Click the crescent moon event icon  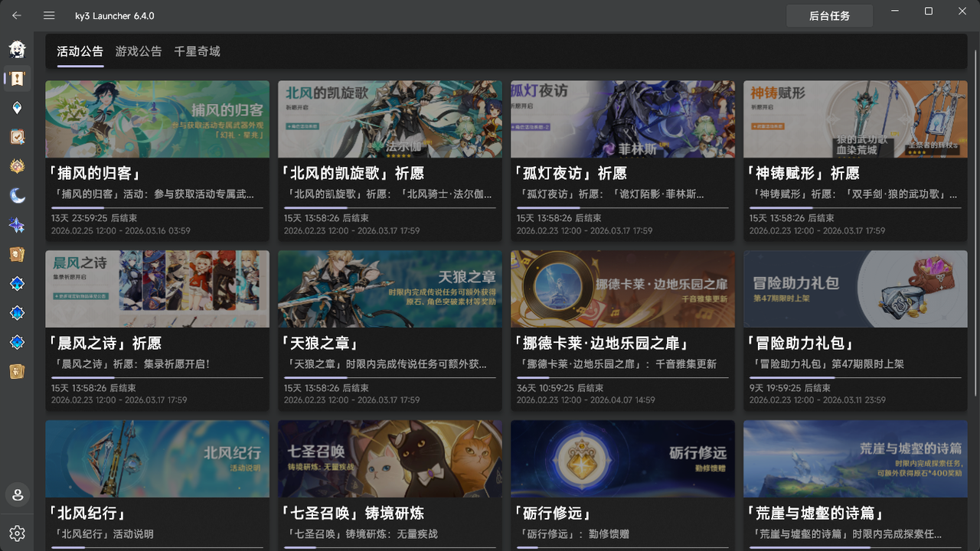click(17, 194)
